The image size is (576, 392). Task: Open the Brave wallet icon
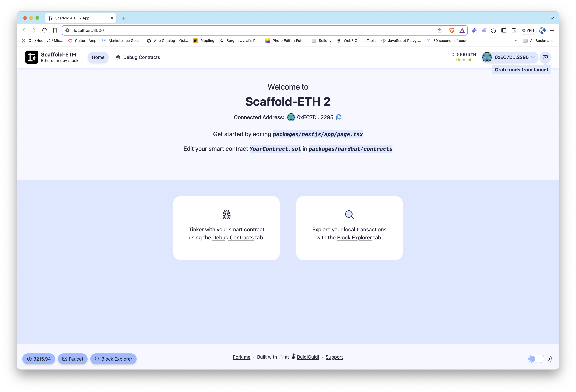(514, 30)
